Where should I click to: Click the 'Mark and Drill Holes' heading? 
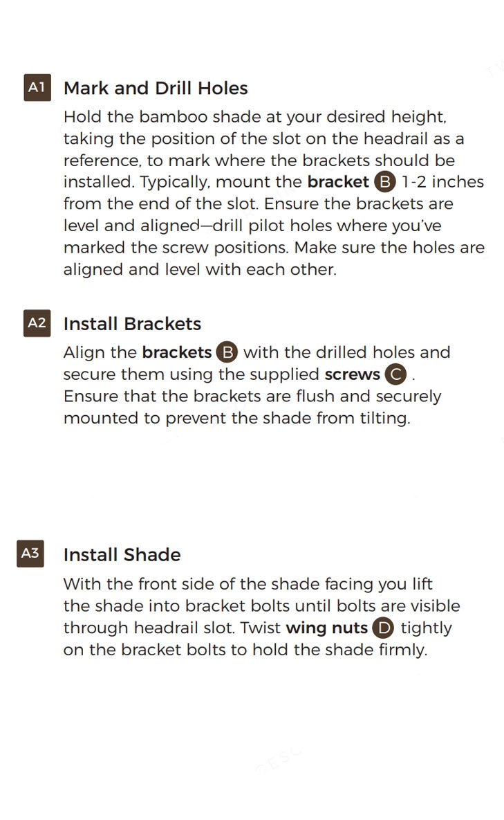(156, 88)
